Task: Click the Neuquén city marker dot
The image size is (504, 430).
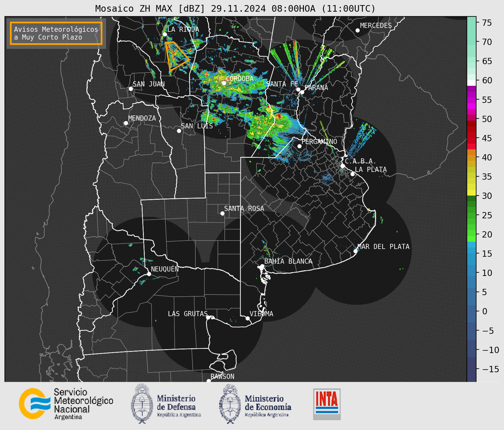Action: click(x=149, y=274)
